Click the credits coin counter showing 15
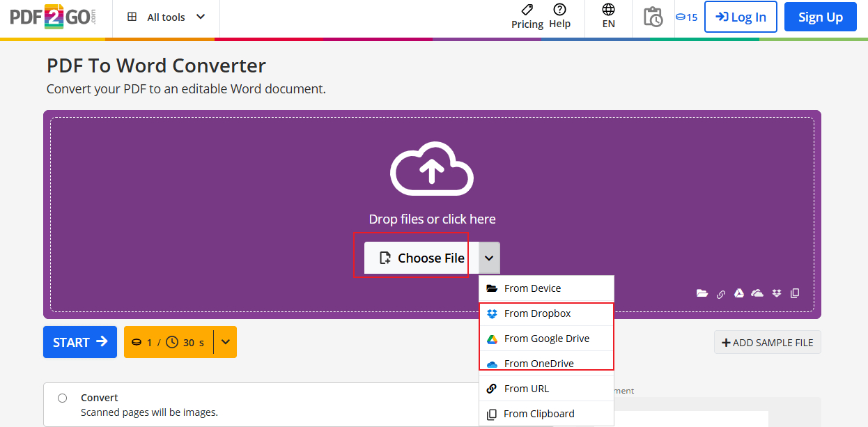868x427 pixels. [x=686, y=17]
